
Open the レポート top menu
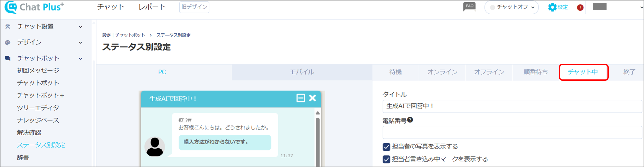[152, 7]
